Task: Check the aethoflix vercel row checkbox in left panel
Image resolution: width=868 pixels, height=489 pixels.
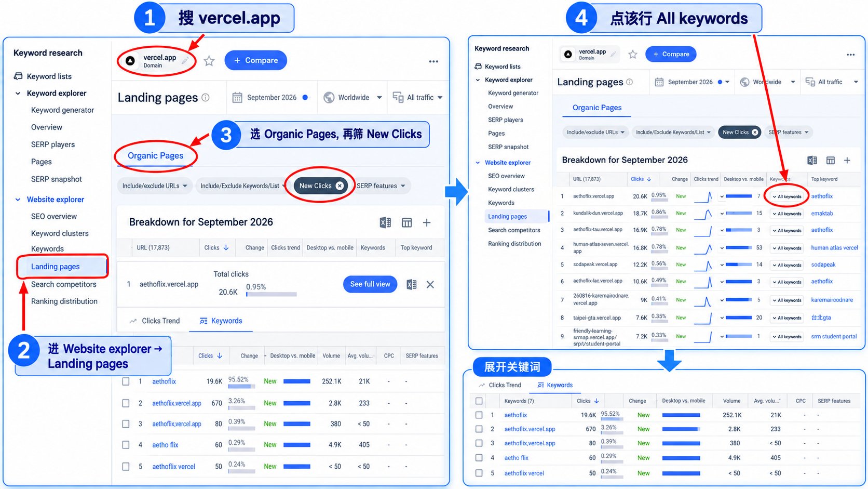Action: point(126,467)
